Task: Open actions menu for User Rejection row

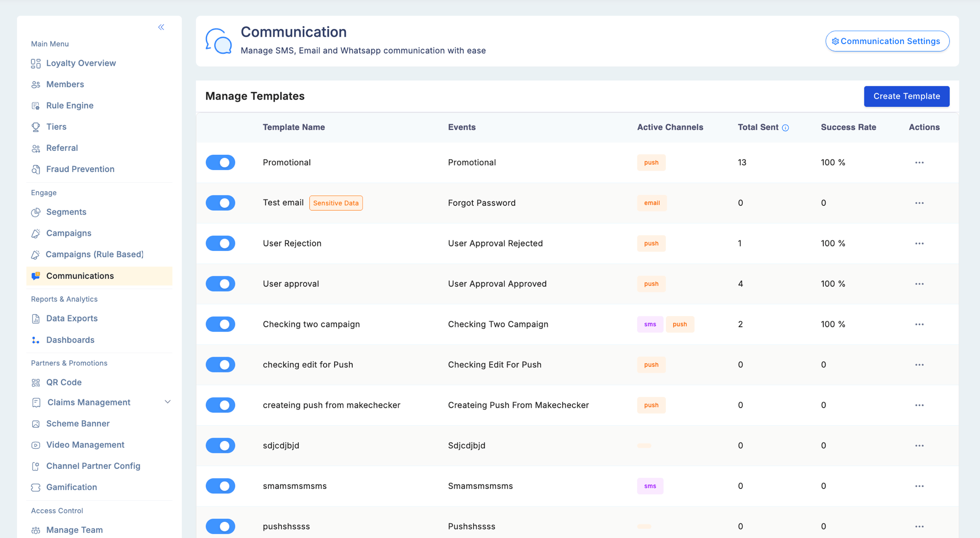Action: (x=919, y=244)
